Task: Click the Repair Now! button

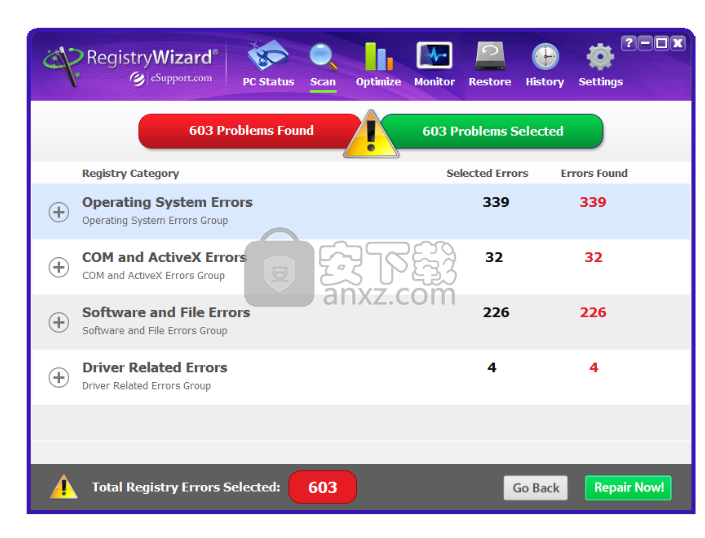Action: coord(628,488)
